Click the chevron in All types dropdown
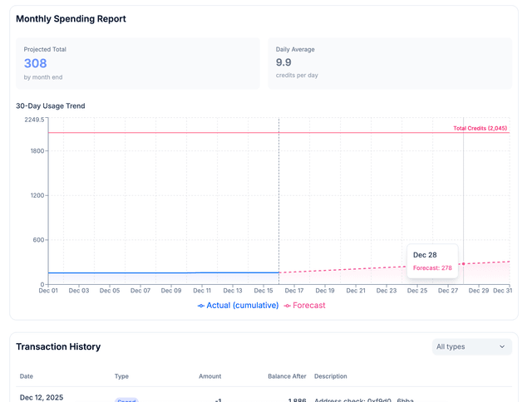Viewport: 532px width, 402px height. (502, 346)
